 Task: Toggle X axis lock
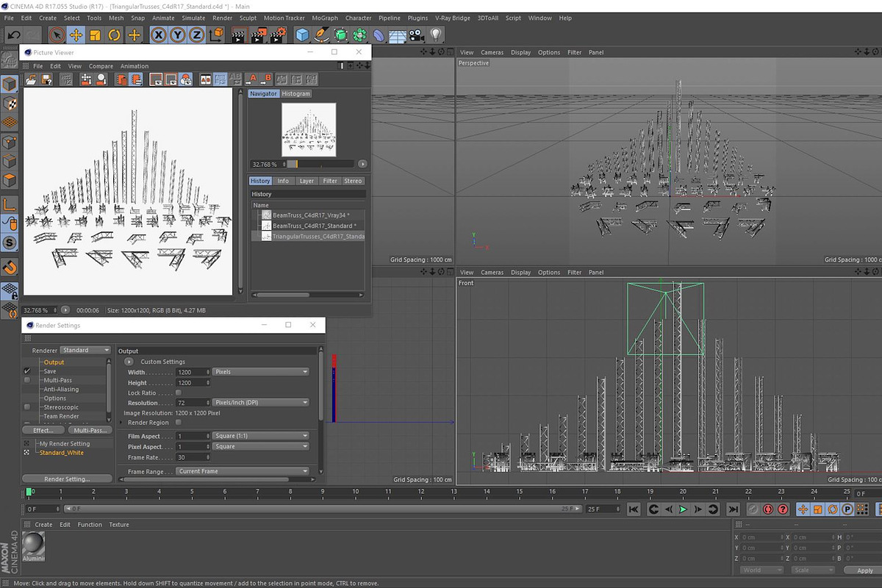point(158,35)
